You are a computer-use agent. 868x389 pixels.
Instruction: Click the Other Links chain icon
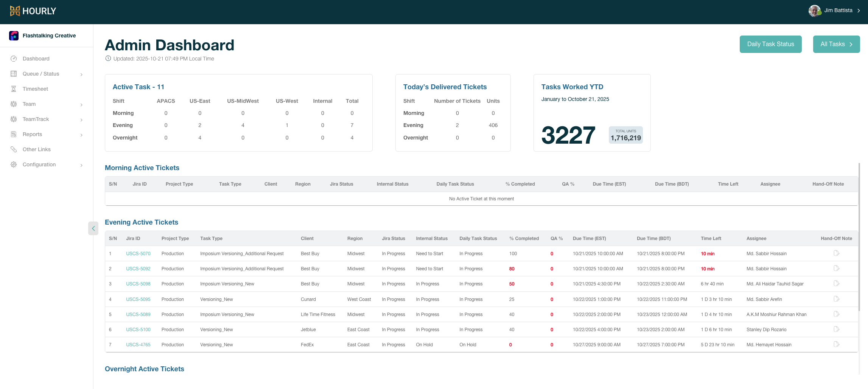click(x=14, y=149)
